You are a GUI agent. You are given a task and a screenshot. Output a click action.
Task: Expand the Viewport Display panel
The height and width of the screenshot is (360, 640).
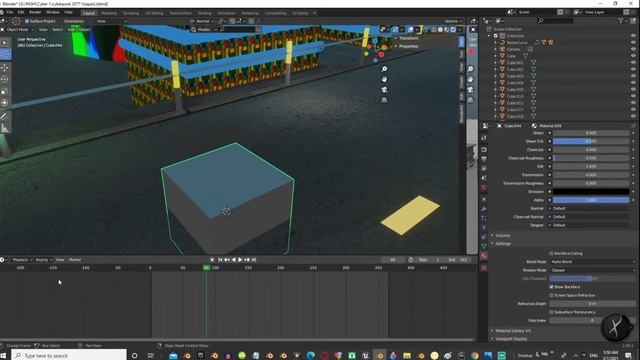pos(511,339)
